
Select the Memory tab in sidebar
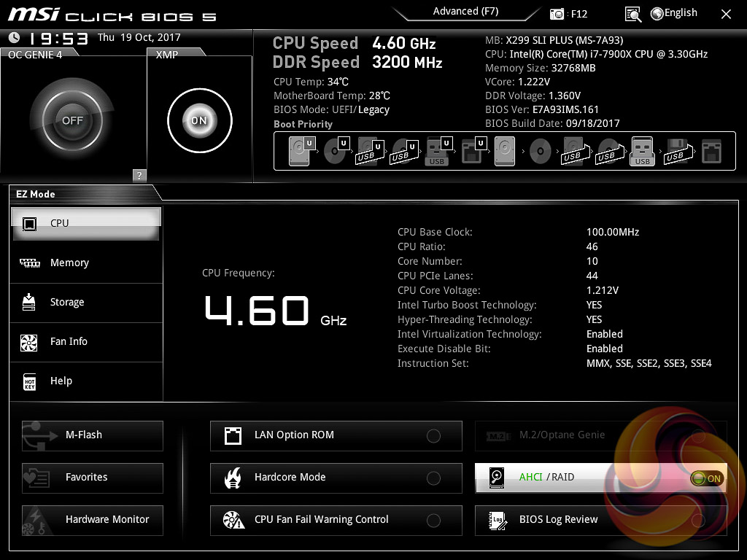pos(69,263)
